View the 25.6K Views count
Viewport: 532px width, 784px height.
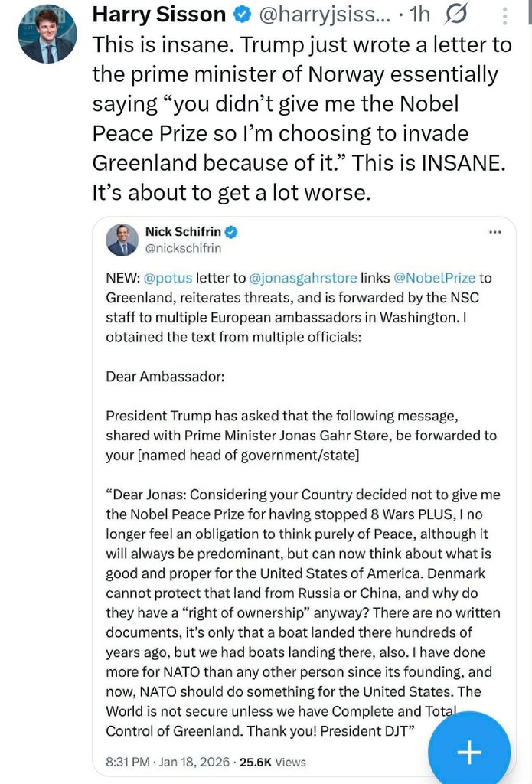click(273, 762)
